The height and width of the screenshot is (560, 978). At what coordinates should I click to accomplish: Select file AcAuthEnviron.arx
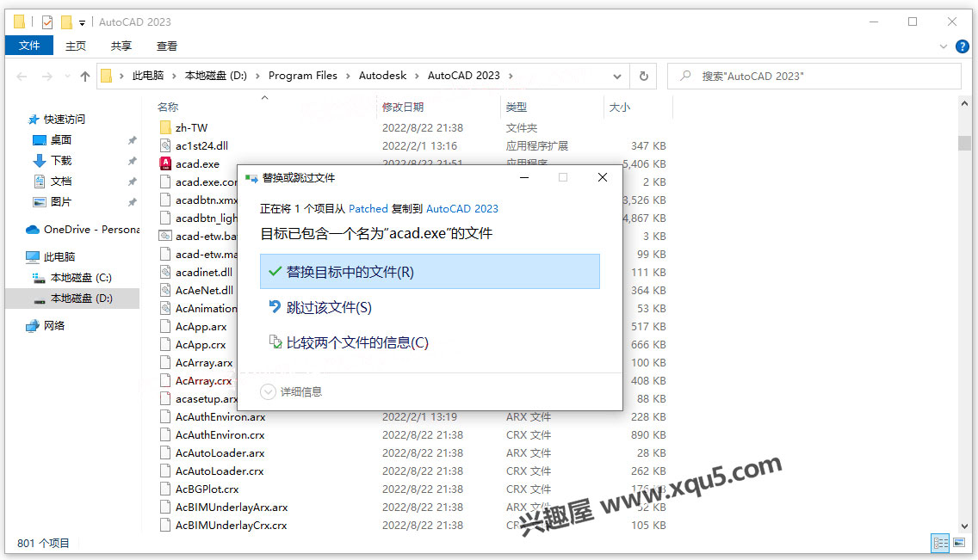[220, 416]
